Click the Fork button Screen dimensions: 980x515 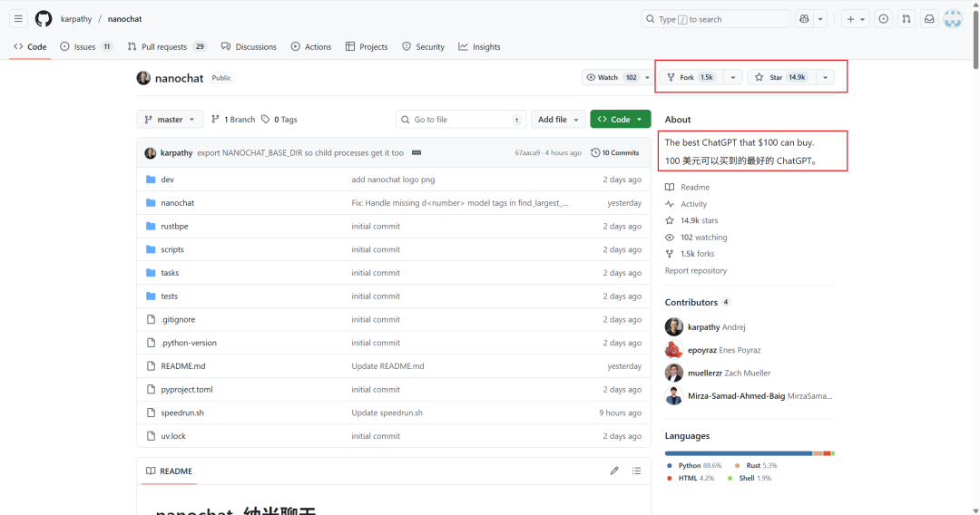pyautogui.click(x=691, y=77)
